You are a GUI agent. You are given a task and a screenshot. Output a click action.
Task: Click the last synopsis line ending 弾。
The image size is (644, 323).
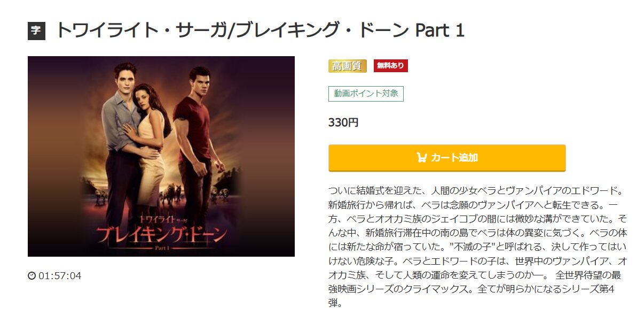pyautogui.click(x=335, y=303)
